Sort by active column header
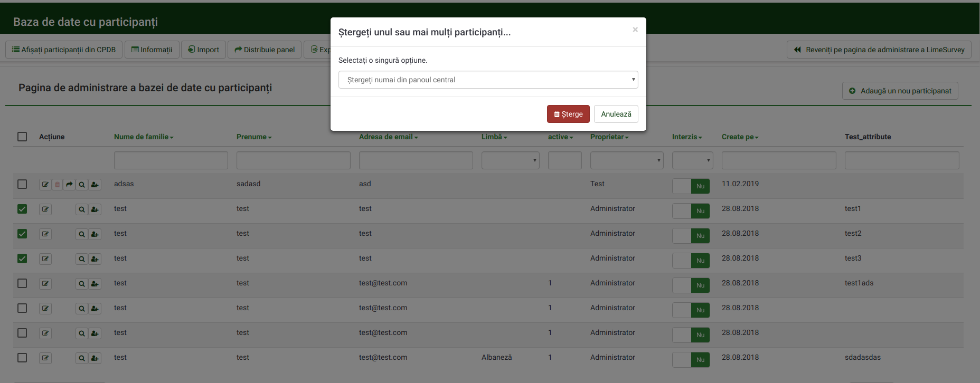 point(560,137)
